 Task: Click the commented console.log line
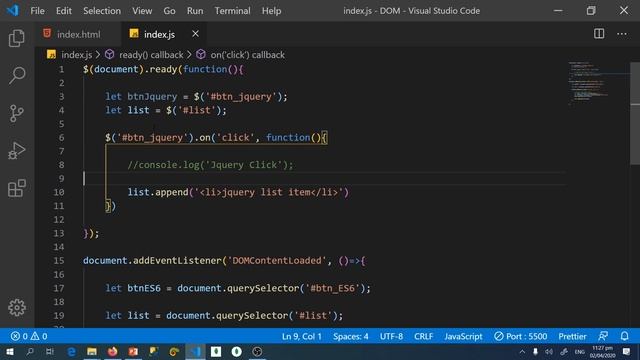coord(210,164)
